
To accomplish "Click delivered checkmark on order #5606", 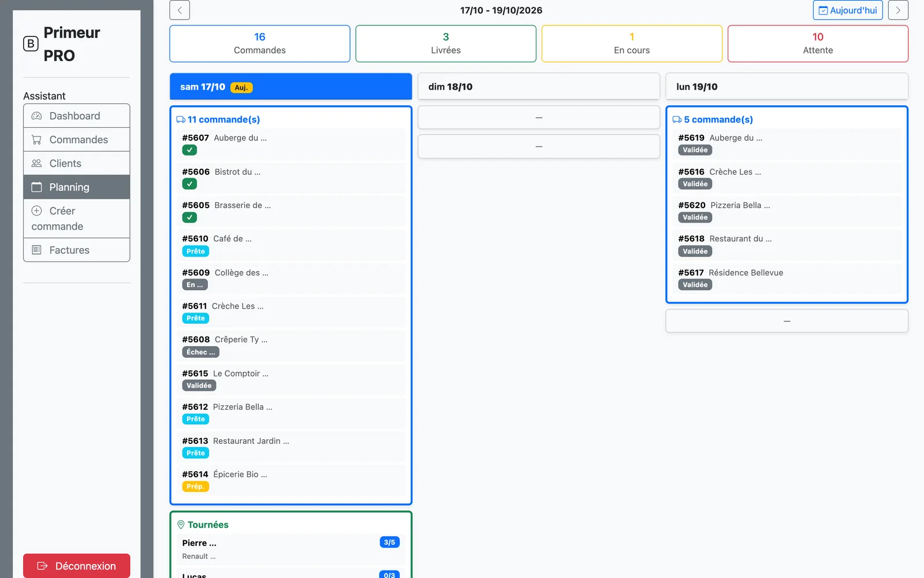I will 189,184.
